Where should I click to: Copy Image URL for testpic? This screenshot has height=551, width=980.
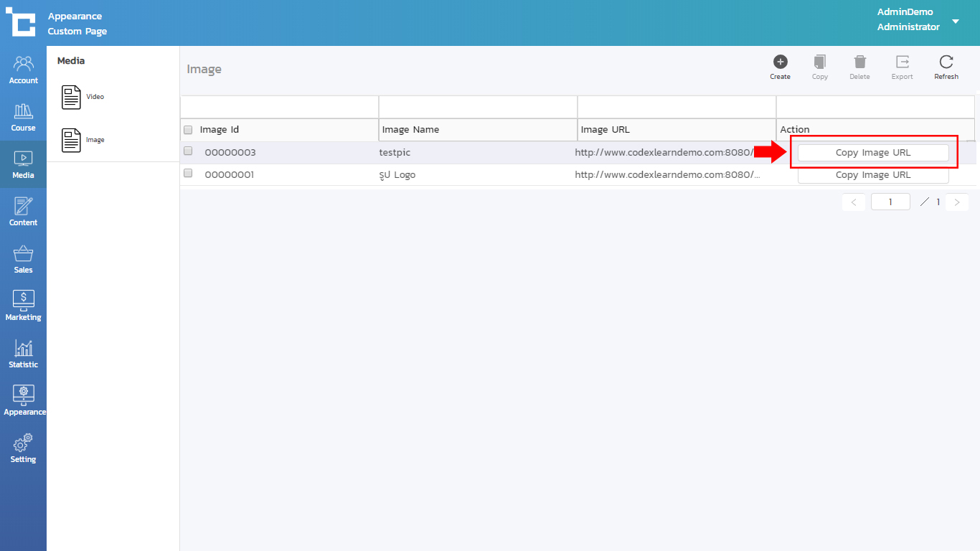tap(873, 153)
